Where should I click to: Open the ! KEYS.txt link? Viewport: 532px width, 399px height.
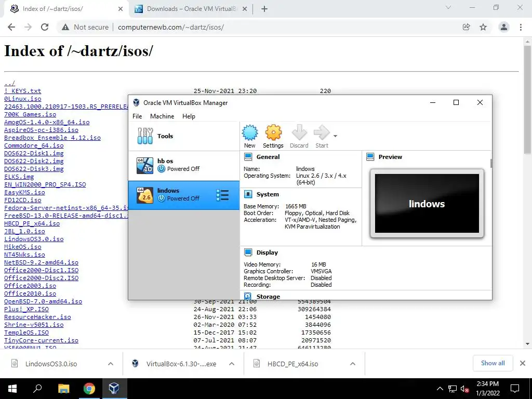(22, 91)
